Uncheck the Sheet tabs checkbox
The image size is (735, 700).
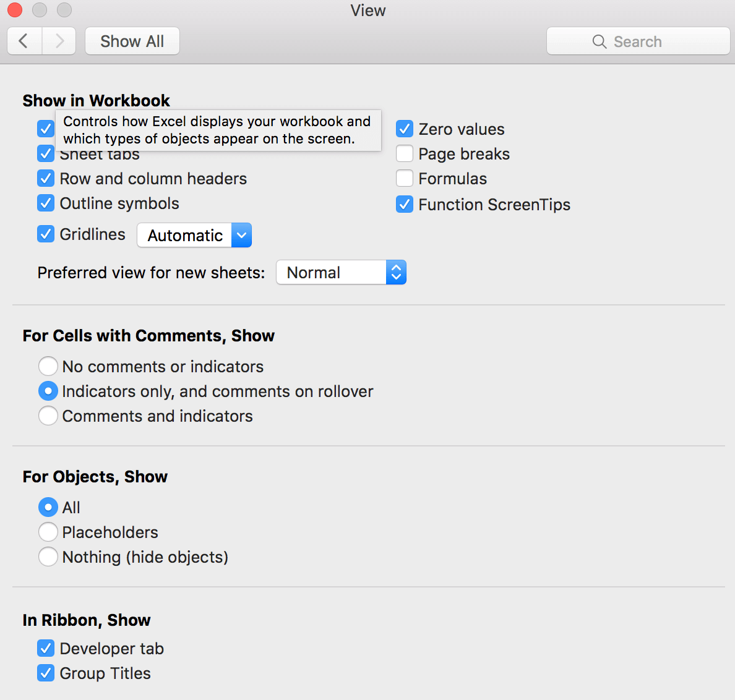click(x=46, y=153)
